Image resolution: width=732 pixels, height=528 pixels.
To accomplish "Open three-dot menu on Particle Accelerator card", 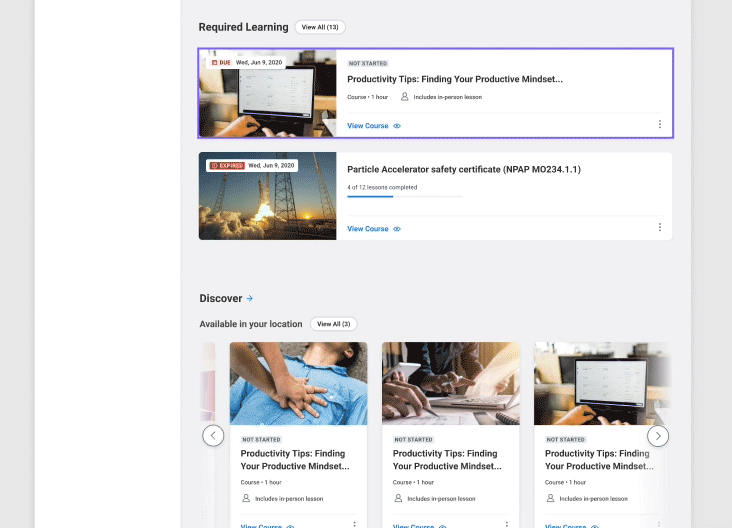I will (x=659, y=227).
